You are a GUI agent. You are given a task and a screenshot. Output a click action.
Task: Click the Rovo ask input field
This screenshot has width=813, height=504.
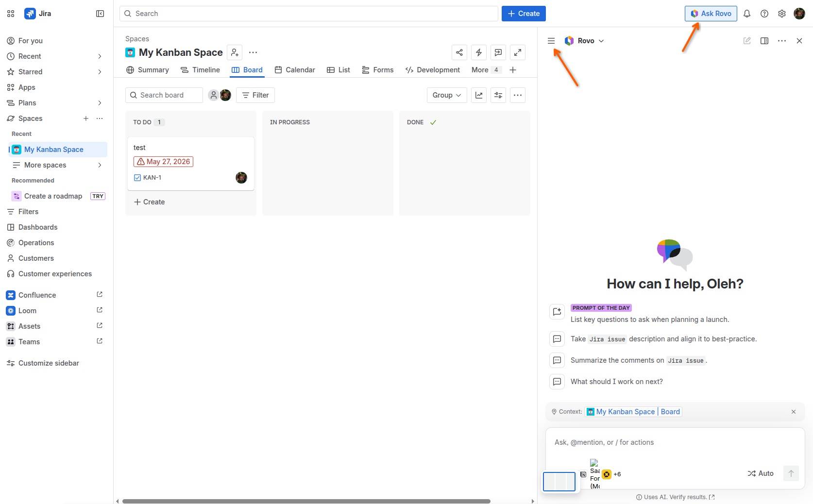675,442
